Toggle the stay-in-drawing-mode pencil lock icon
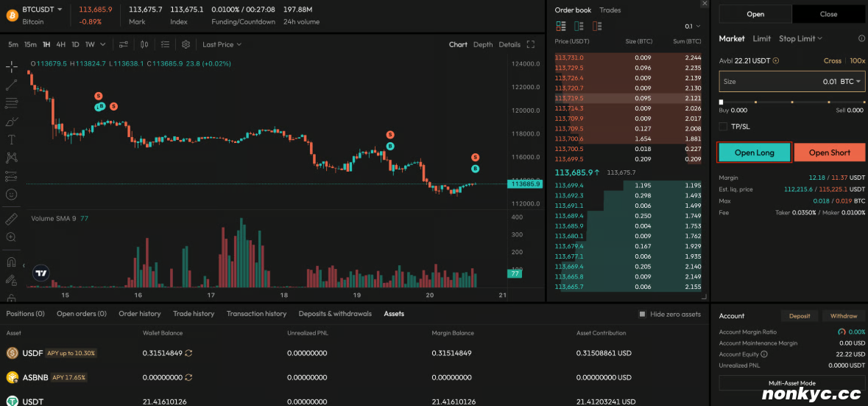 11,280
